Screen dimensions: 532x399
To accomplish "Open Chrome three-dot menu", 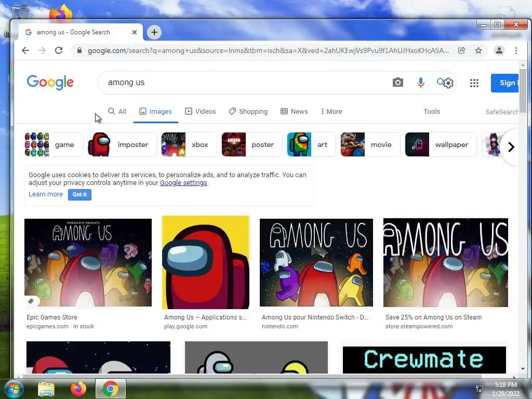I will tap(516, 50).
